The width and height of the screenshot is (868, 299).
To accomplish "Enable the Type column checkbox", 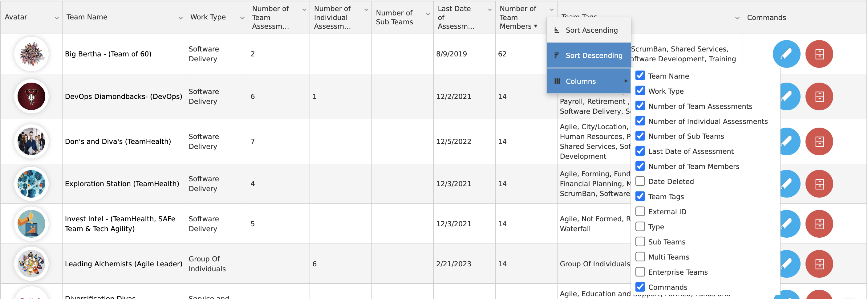I will point(640,227).
